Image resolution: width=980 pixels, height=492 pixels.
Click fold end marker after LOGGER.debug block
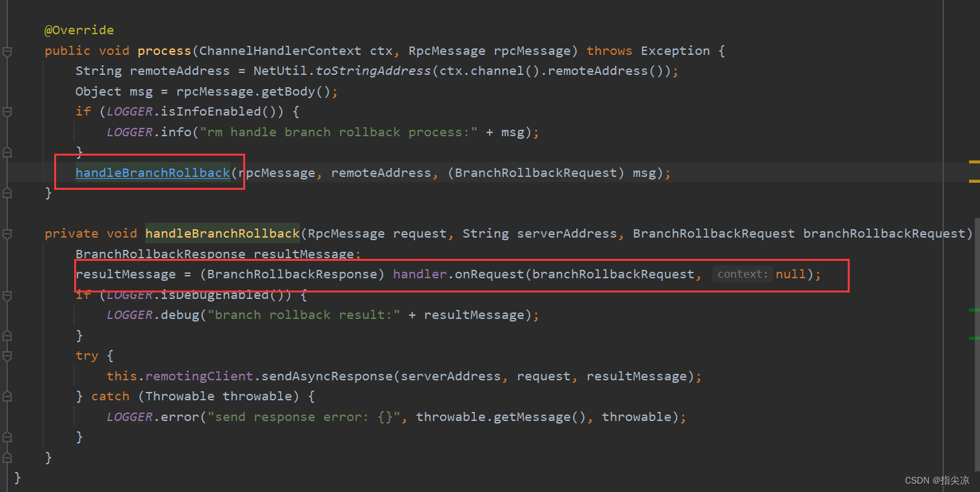coord(7,336)
